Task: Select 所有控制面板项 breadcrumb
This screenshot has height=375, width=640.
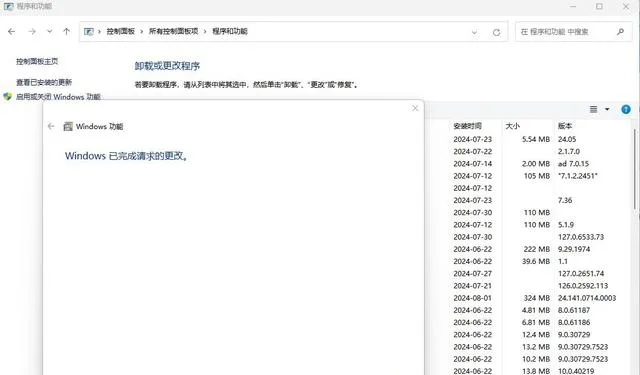Action: click(173, 31)
